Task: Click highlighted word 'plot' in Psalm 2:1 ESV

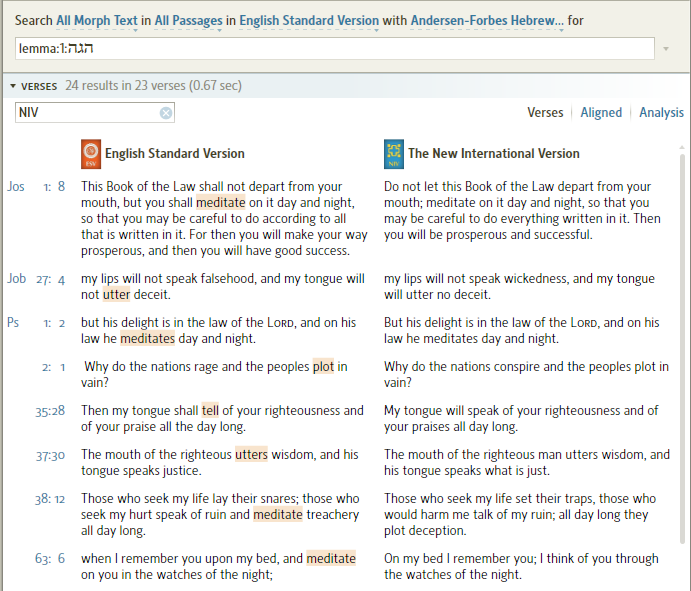Action: coord(323,367)
